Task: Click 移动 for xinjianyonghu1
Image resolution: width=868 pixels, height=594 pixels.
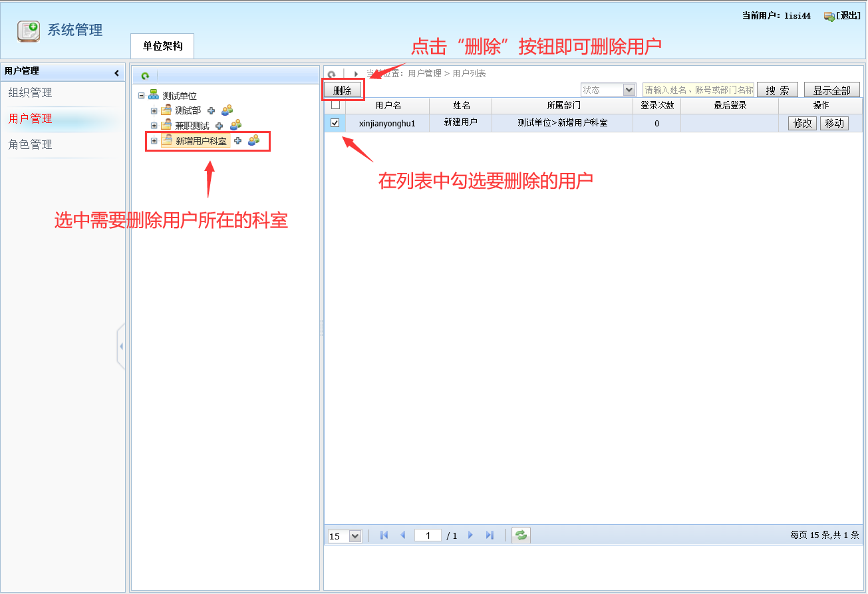Action: pos(834,123)
